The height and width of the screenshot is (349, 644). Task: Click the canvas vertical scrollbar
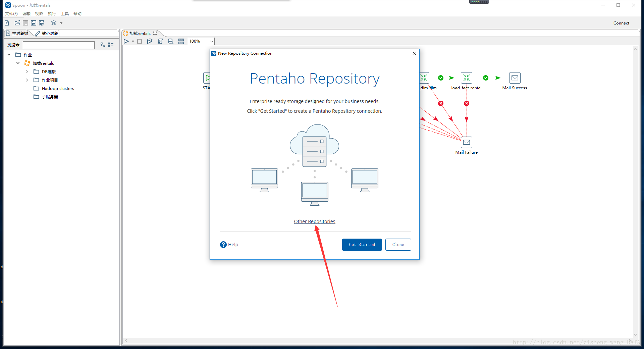coord(635,192)
